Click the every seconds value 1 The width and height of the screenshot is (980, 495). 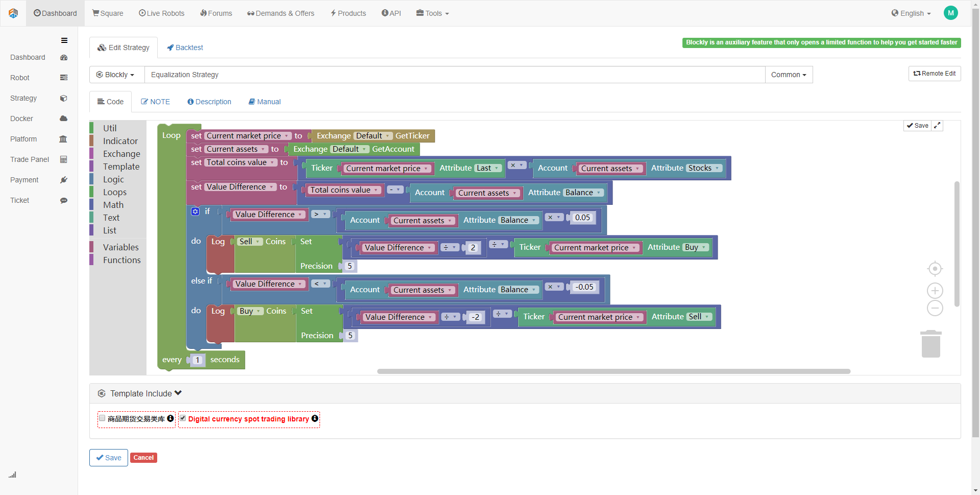click(198, 360)
